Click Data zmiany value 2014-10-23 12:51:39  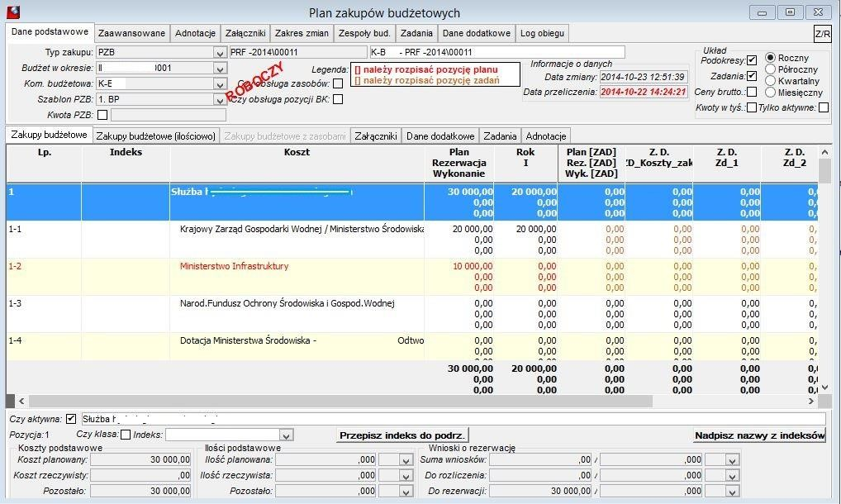point(643,77)
